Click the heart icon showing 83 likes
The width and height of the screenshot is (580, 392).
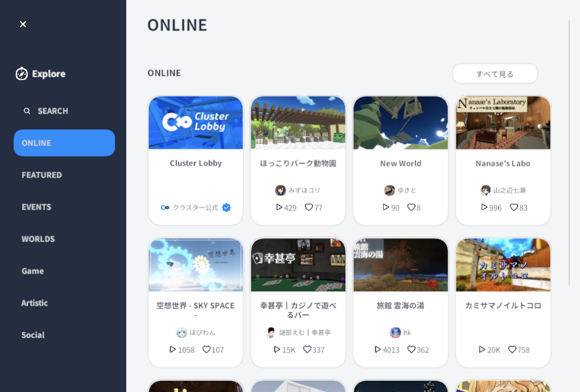[514, 207]
